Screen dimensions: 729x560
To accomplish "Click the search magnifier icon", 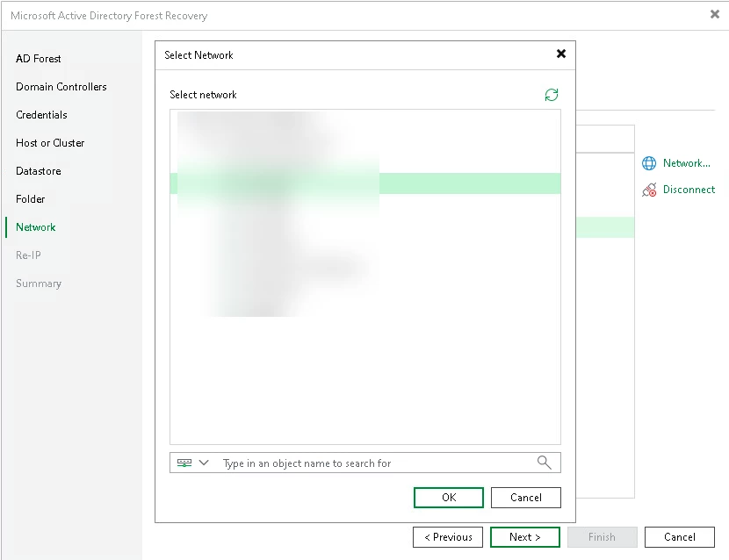I will pos(544,463).
